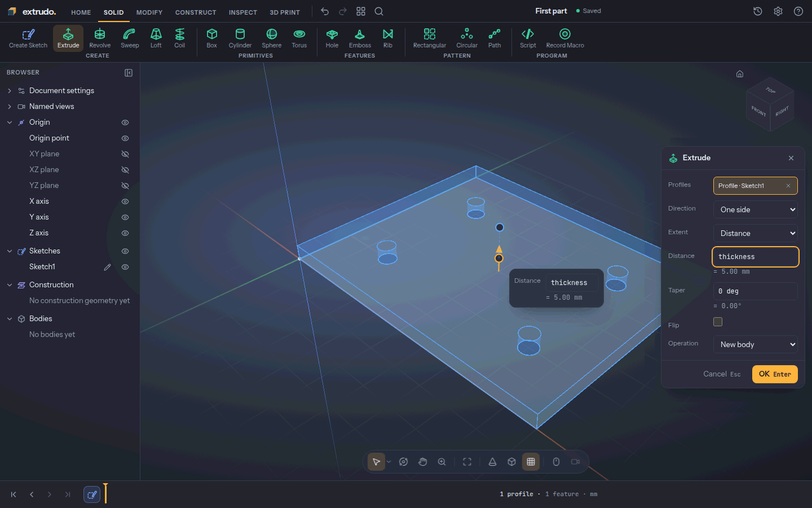Screen dimensions: 812x508
Task: Choose the Rib feature tool
Action: click(x=388, y=38)
